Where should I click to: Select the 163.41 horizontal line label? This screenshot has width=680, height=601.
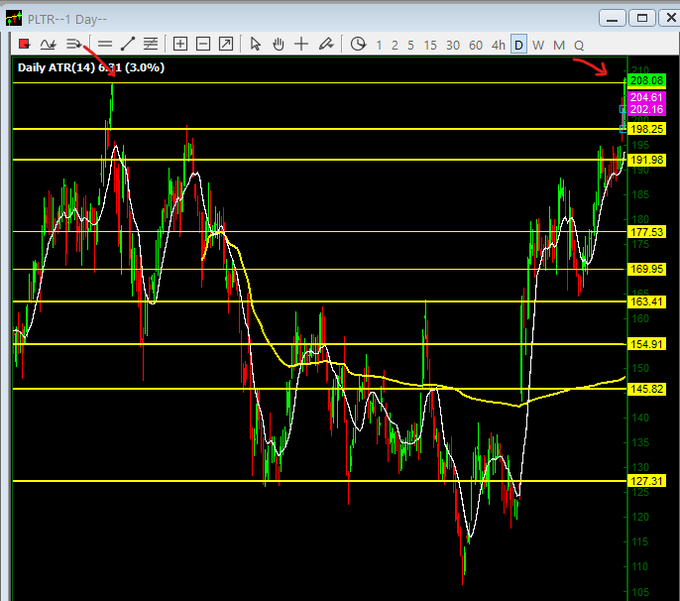pos(647,301)
